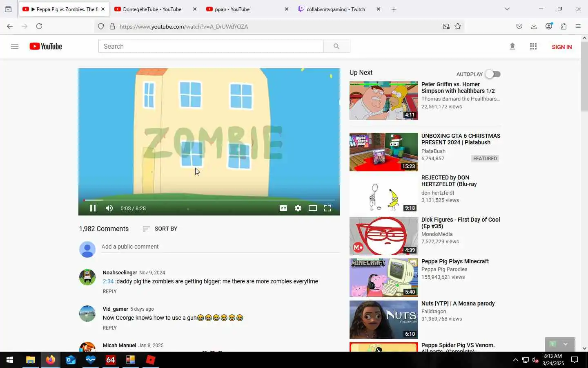Toggle the Autoplay switch
This screenshot has width=588, height=368.
[x=493, y=74]
